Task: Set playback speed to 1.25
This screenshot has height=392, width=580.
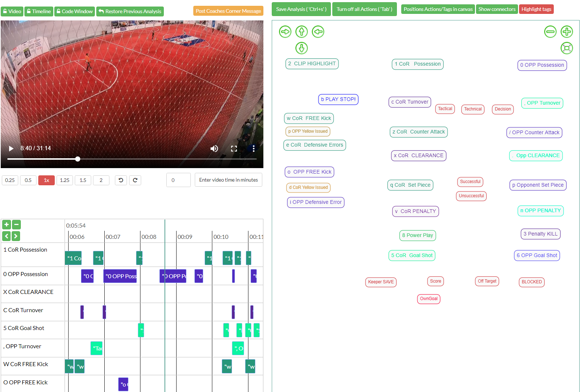Action: (65, 180)
